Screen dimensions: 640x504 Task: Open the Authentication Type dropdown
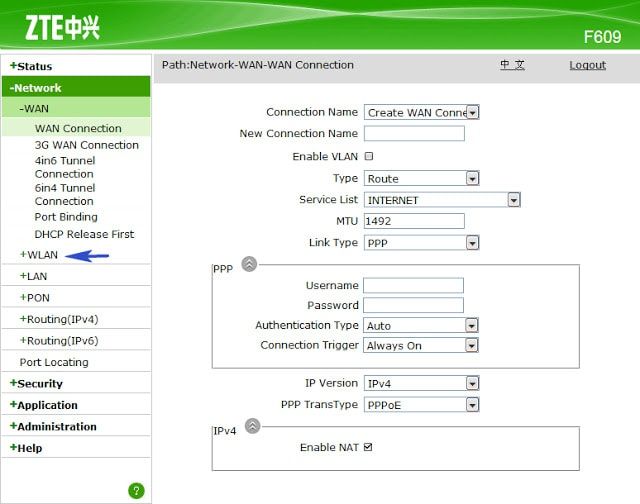[x=421, y=325]
